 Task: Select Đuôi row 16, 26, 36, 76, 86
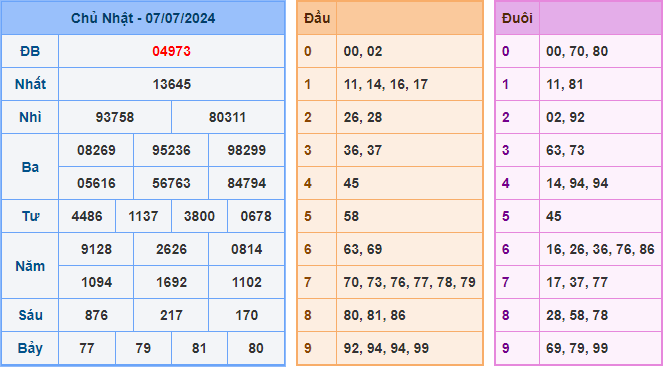(600, 249)
